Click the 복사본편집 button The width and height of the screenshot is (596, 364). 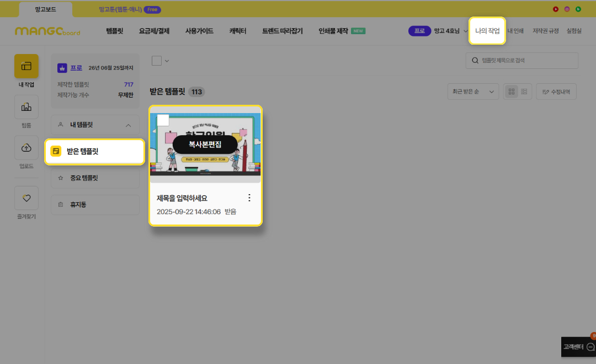[205, 144]
